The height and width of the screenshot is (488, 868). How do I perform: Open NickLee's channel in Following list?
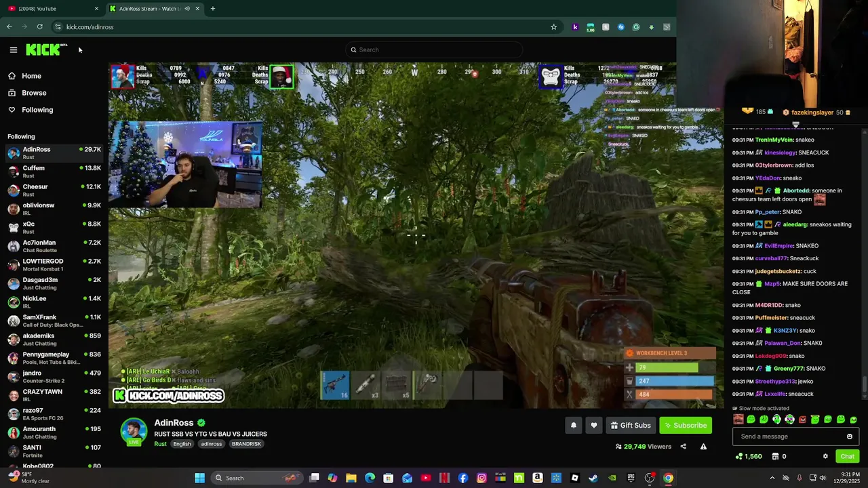point(54,302)
